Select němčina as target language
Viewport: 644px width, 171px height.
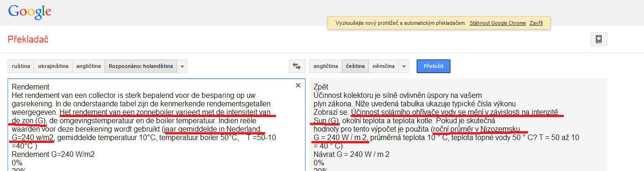(x=384, y=67)
